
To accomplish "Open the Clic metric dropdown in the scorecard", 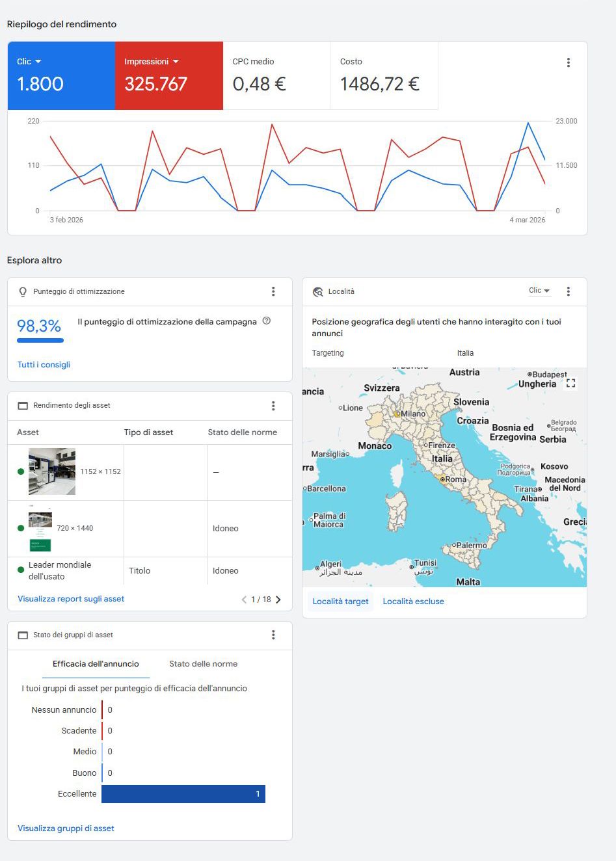I will 29,62.
